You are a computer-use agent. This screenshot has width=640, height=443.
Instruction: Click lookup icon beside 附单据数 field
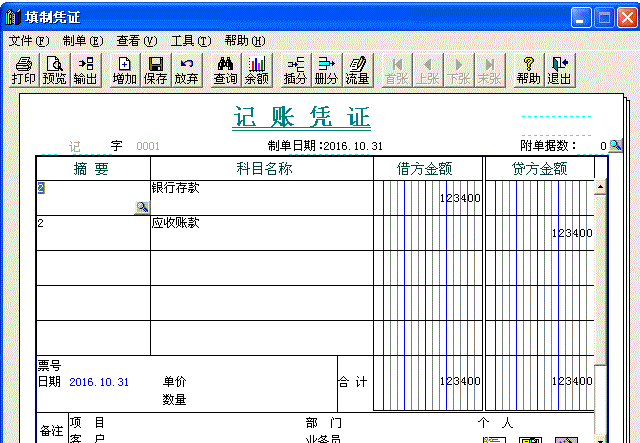tap(616, 146)
